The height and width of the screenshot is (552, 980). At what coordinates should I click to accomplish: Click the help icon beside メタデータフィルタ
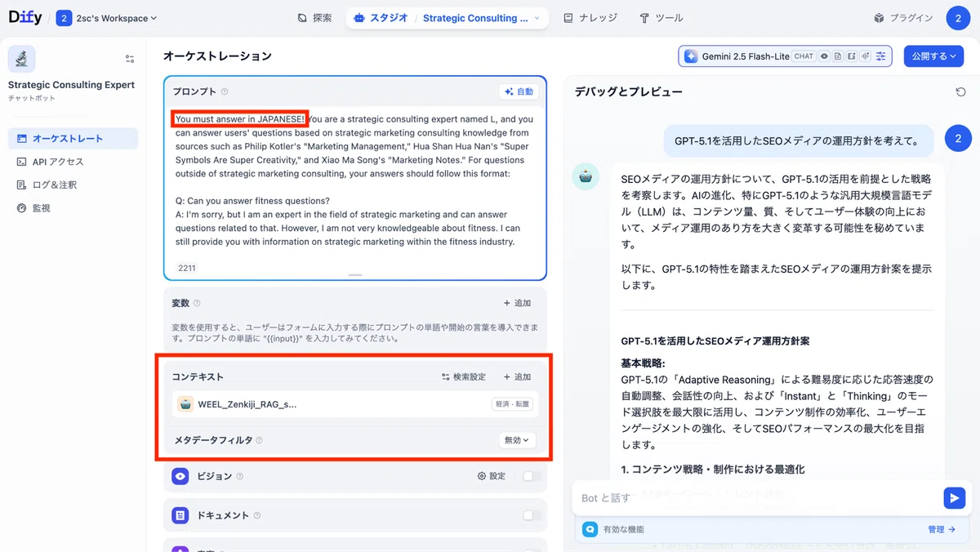(259, 440)
